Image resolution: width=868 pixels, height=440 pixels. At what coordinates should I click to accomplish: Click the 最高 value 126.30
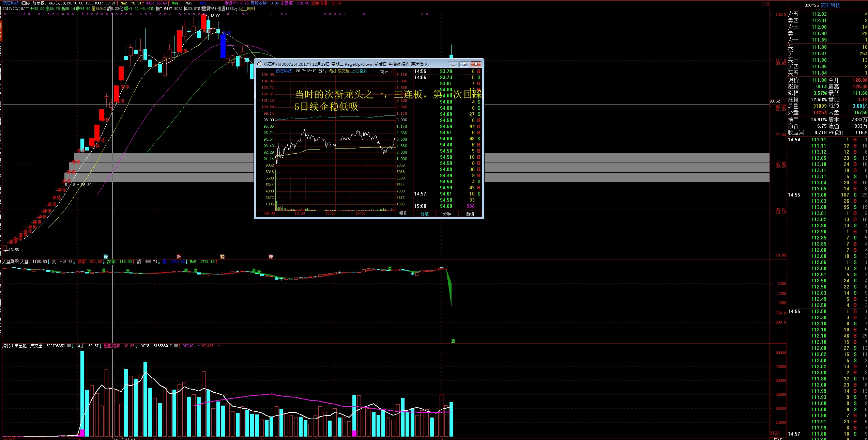(x=860, y=87)
